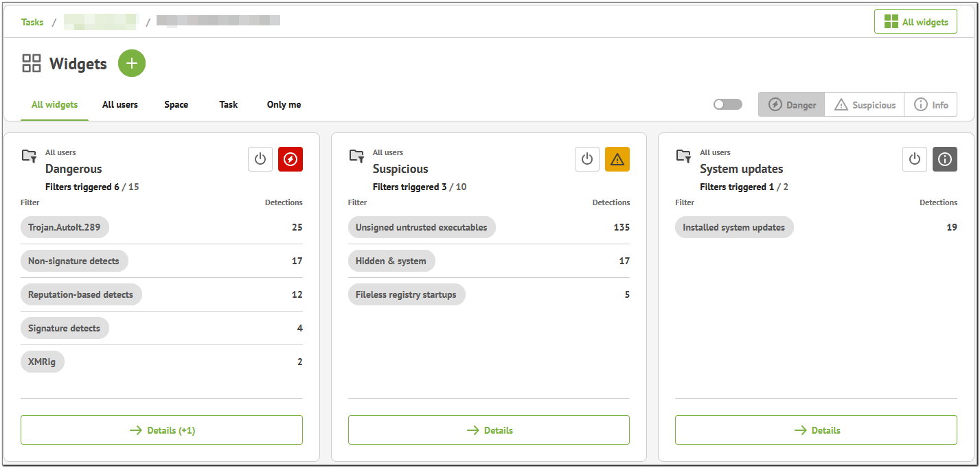
Task: Click the yellow warning icon on Suspicious widget
Action: pyautogui.click(x=617, y=159)
